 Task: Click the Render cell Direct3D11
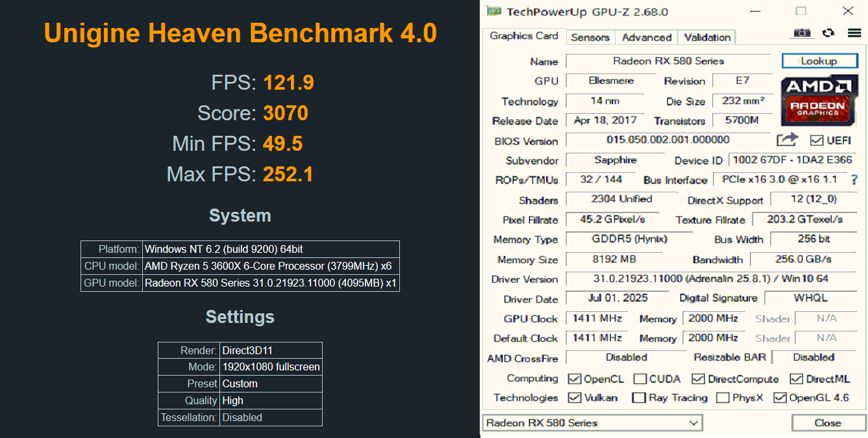(x=271, y=350)
